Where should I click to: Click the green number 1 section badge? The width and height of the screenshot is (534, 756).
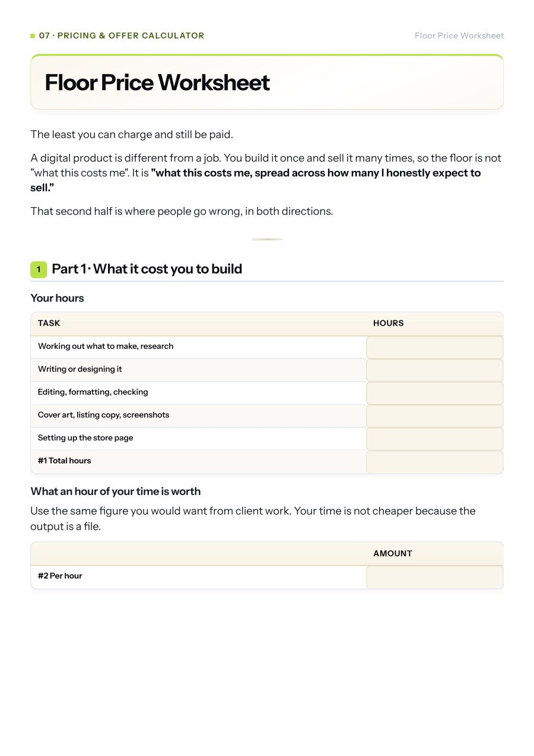(39, 269)
